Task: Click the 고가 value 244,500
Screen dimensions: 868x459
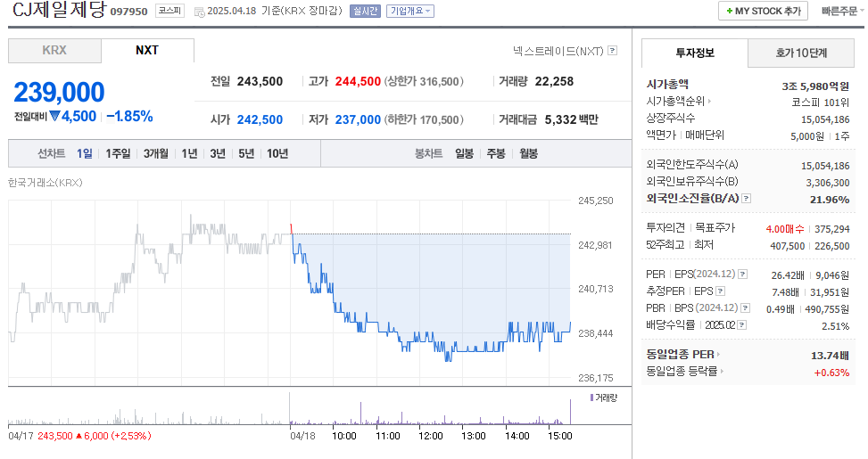Action: [x=358, y=82]
